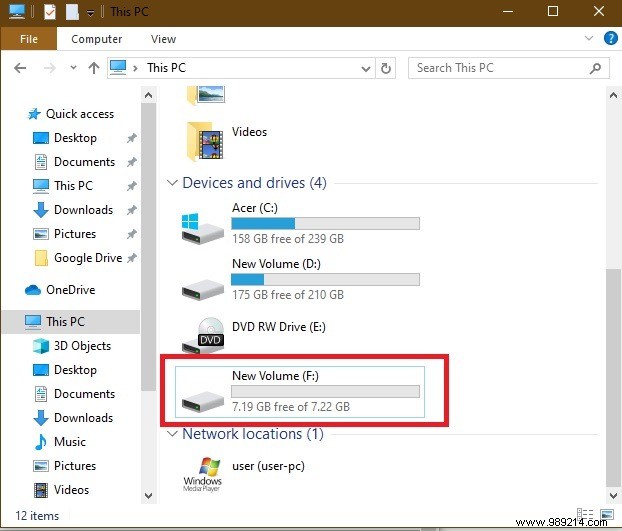Click the address bar chevron beside This PC
Screen dimensions: 622x531
click(135, 68)
